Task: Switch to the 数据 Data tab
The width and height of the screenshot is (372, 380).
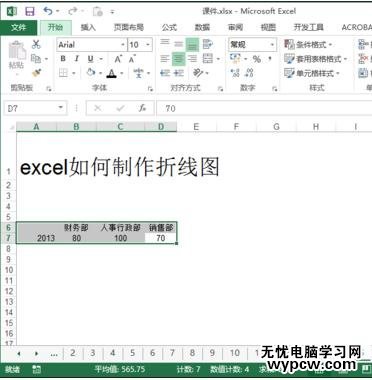Action: tap(202, 27)
